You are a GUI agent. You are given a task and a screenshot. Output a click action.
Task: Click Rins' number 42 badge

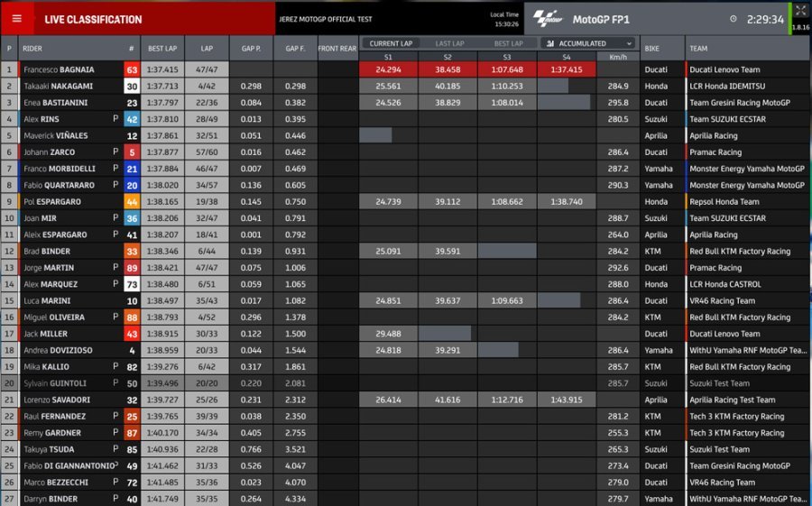tap(132, 119)
